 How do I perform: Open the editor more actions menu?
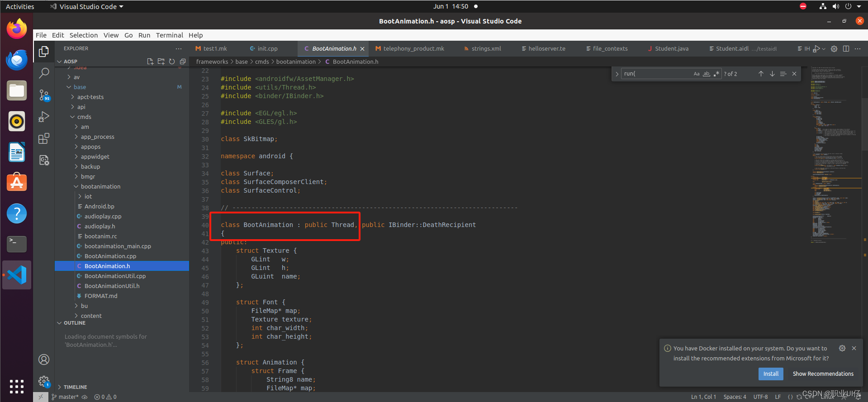click(858, 48)
